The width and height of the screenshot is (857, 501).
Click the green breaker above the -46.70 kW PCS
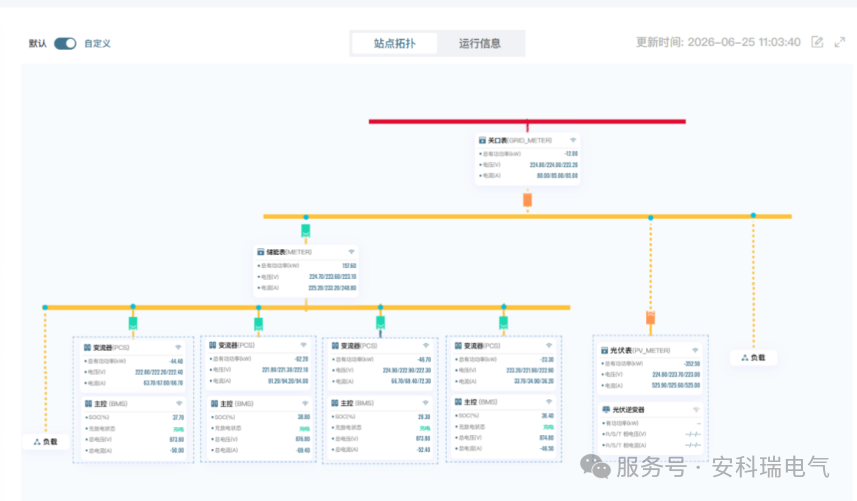pos(380,322)
